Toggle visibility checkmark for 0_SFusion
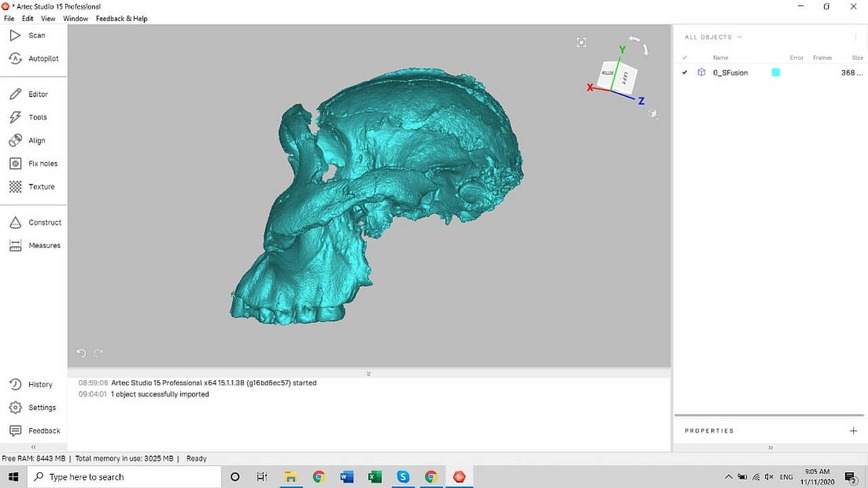Image resolution: width=868 pixels, height=488 pixels. coord(685,73)
